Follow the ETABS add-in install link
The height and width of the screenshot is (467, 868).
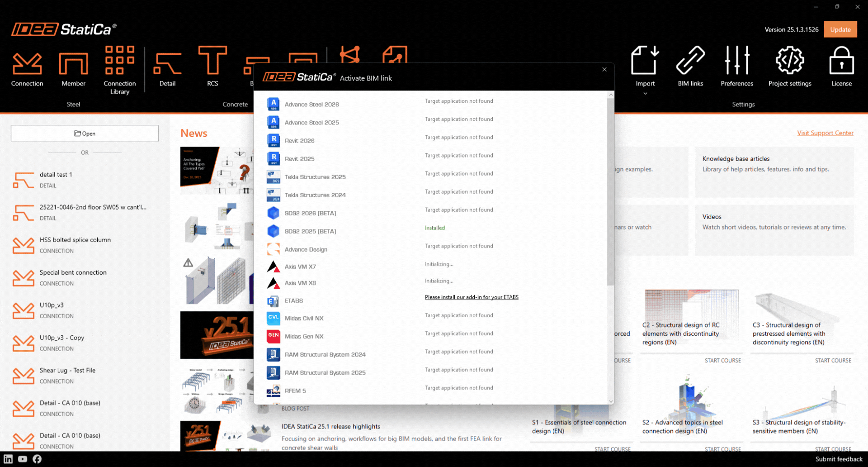pyautogui.click(x=472, y=297)
